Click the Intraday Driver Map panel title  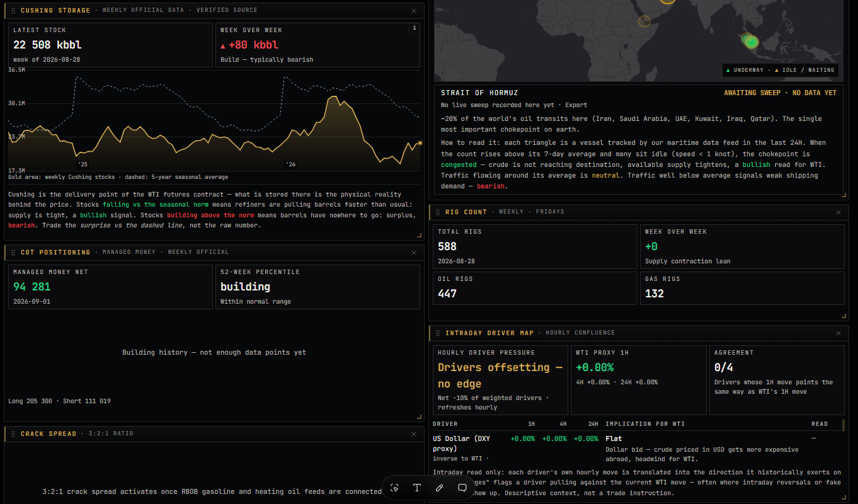pyautogui.click(x=489, y=333)
